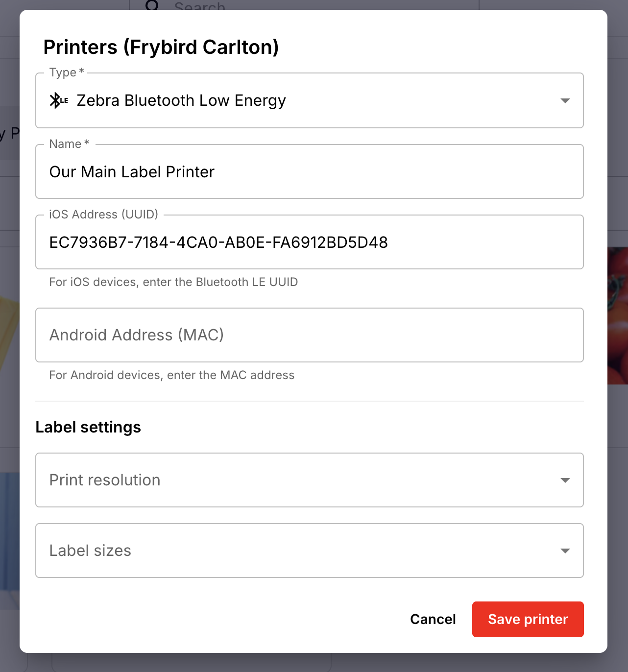Focus the iOS Address UUID field
The image size is (628, 672).
point(310,242)
